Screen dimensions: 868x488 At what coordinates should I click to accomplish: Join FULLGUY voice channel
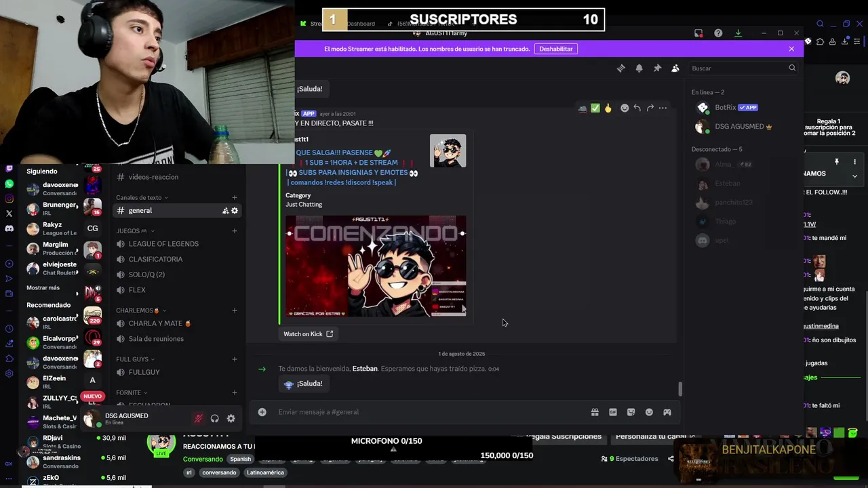point(177,372)
